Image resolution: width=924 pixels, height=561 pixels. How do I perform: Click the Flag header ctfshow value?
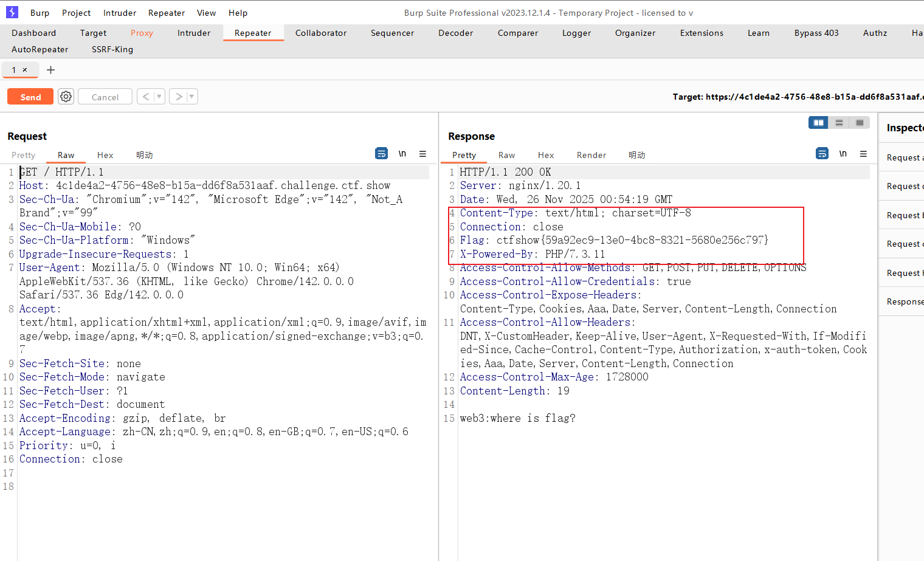pos(632,240)
